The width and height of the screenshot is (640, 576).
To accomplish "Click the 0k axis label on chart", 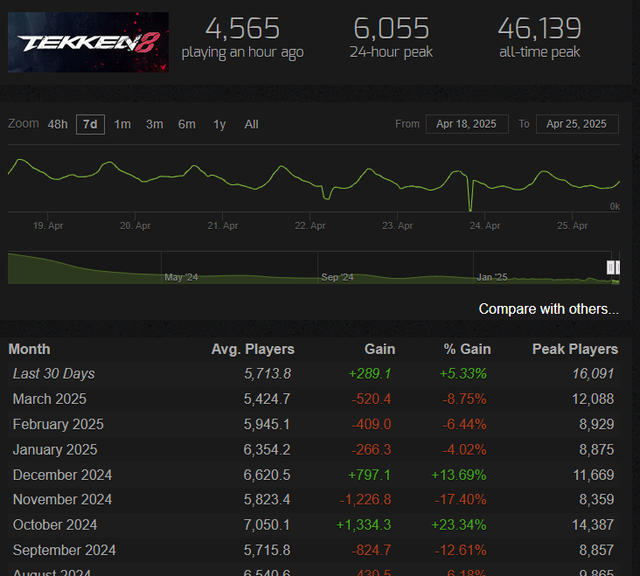I will tap(615, 207).
